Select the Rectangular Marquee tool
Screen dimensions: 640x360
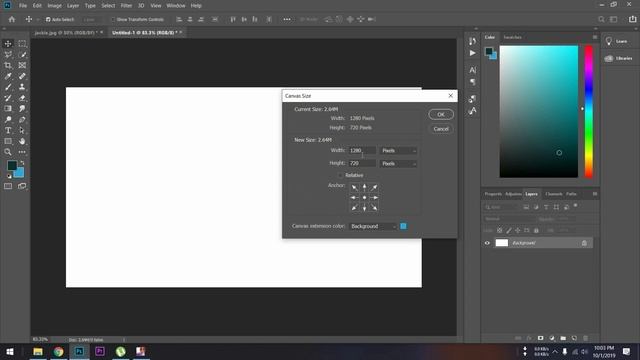(22, 44)
